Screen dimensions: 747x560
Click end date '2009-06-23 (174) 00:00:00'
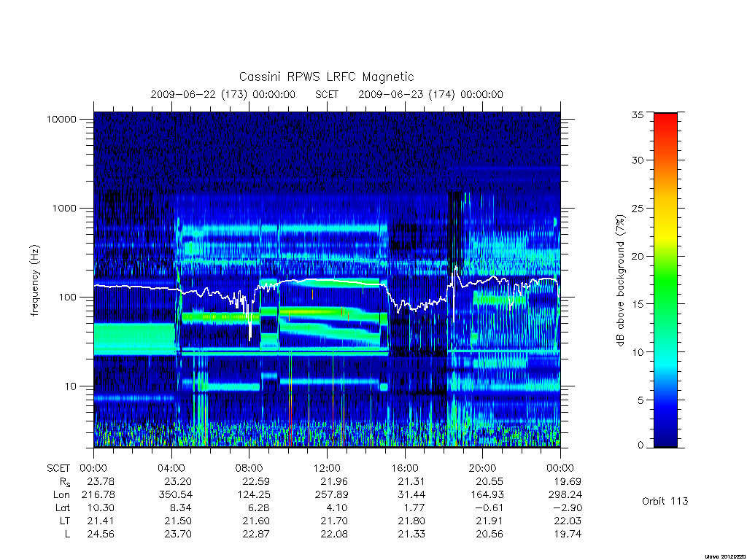(430, 94)
